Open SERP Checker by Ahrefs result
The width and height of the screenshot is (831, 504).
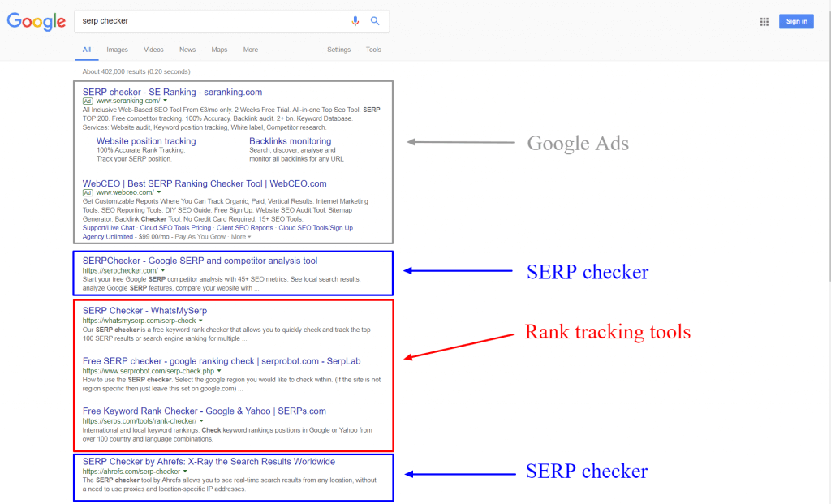[209, 462]
